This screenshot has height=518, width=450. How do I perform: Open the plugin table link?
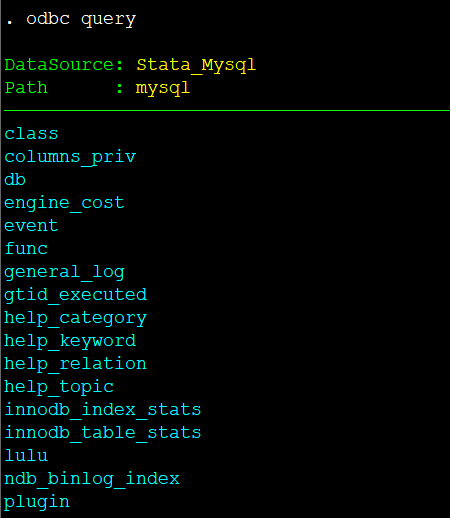click(x=37, y=502)
